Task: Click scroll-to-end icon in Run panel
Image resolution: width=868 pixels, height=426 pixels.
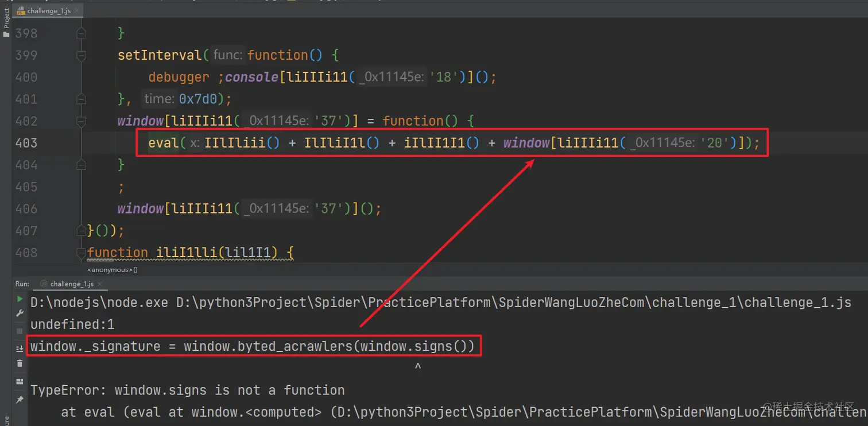Action: [20, 348]
